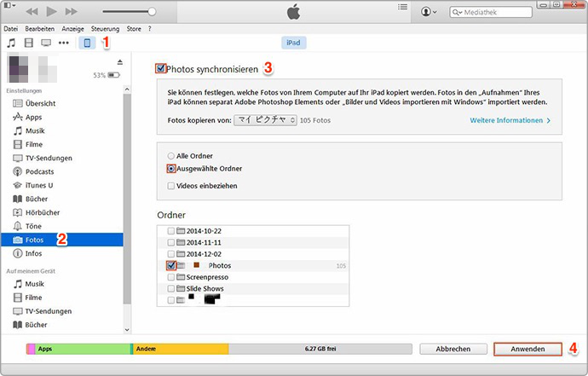Screen dimensions: 588x376
Task: Open Bücher under Auf meinem Gerät
Action: (x=62, y=325)
